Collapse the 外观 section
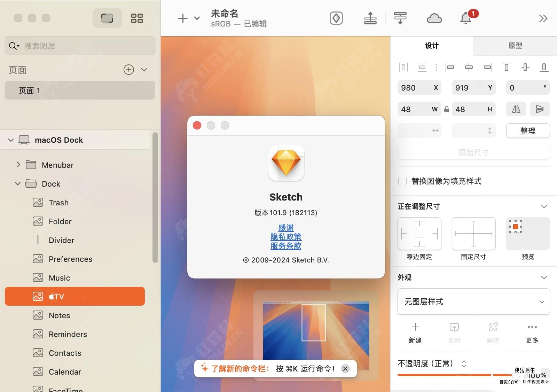Image resolution: width=557 pixels, height=392 pixels. (x=544, y=277)
